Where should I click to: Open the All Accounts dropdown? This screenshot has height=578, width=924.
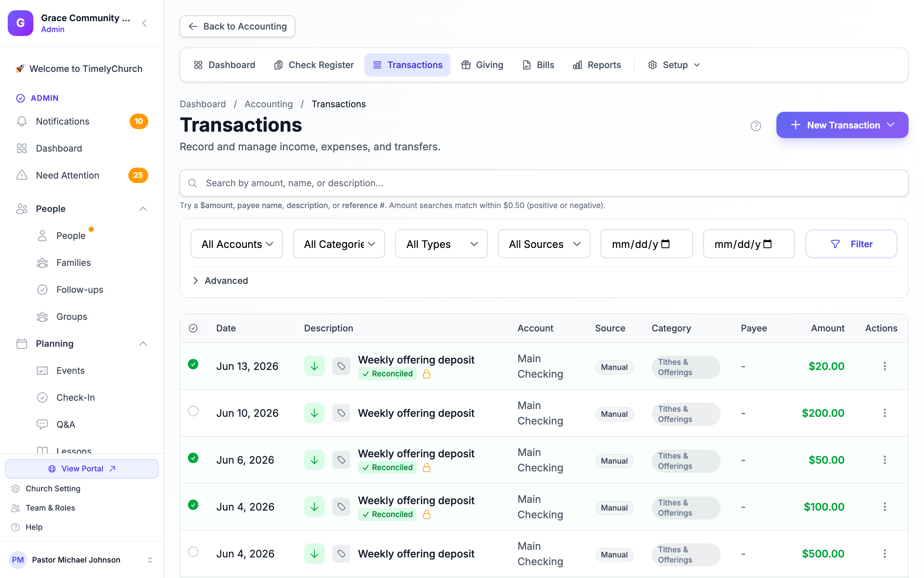(237, 244)
